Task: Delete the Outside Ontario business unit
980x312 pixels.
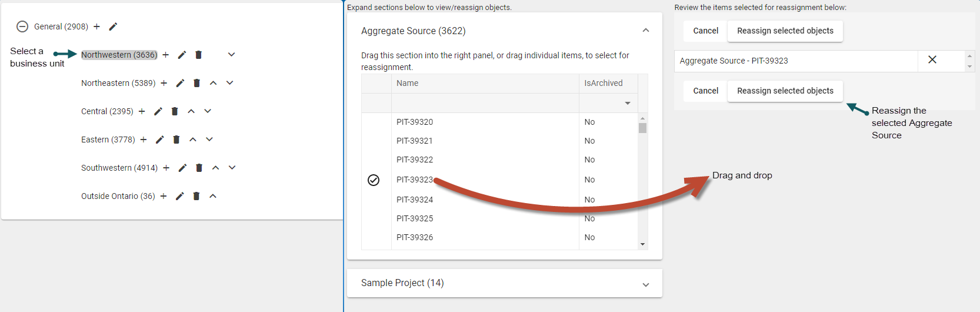Action: pyautogui.click(x=196, y=196)
